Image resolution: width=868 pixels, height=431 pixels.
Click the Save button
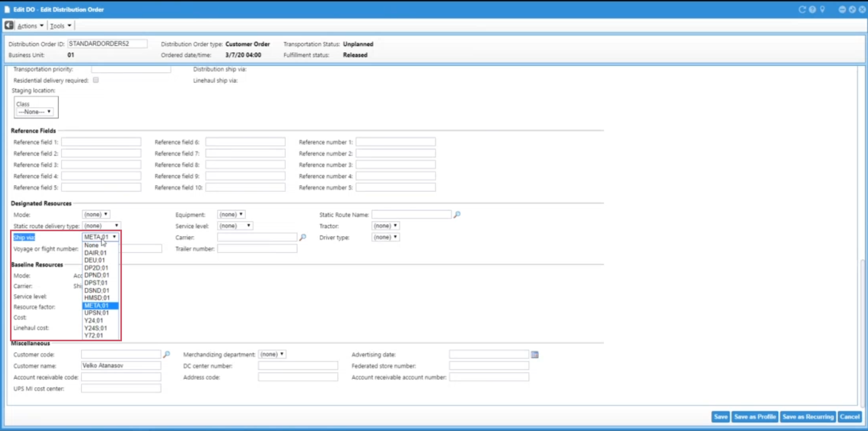coord(721,417)
